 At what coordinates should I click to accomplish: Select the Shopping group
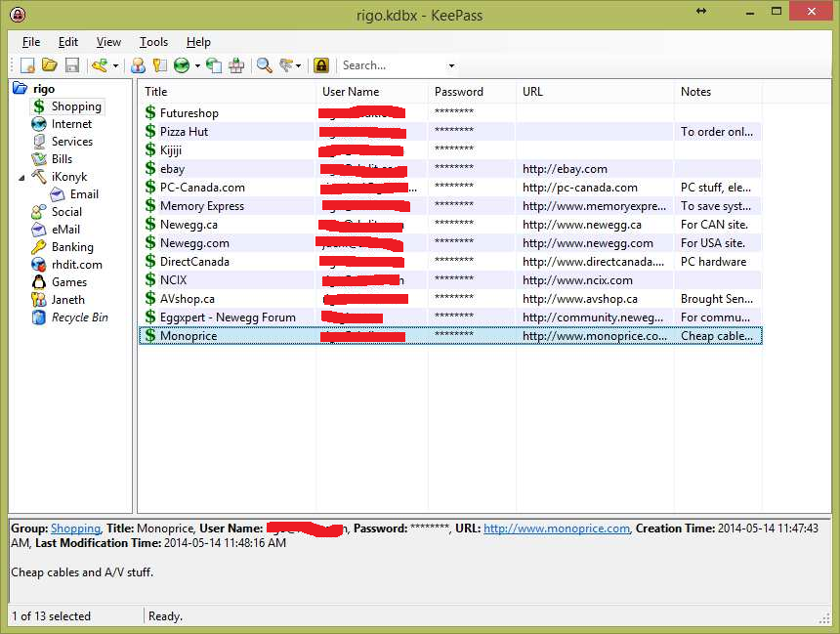[x=76, y=106]
